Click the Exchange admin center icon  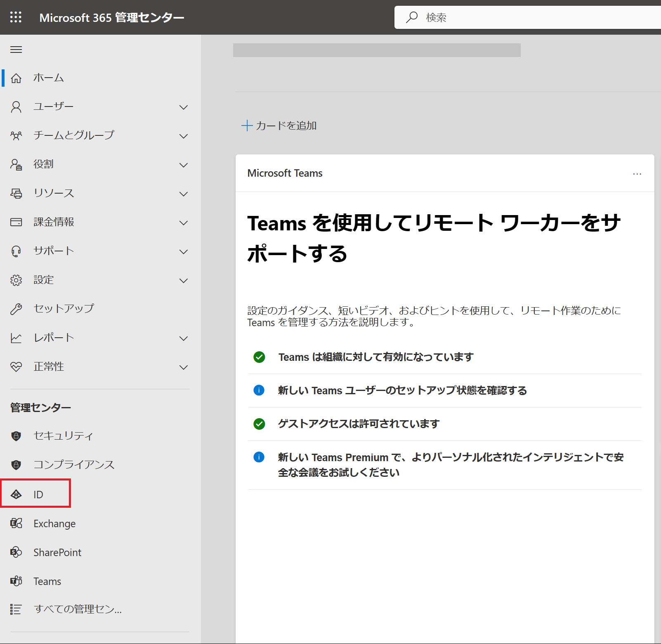pyautogui.click(x=16, y=523)
